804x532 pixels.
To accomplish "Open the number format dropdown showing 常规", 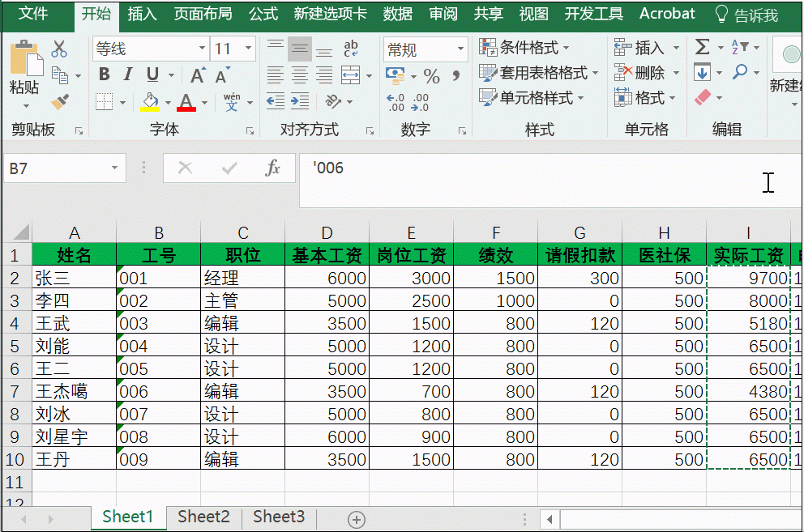I will click(x=462, y=47).
